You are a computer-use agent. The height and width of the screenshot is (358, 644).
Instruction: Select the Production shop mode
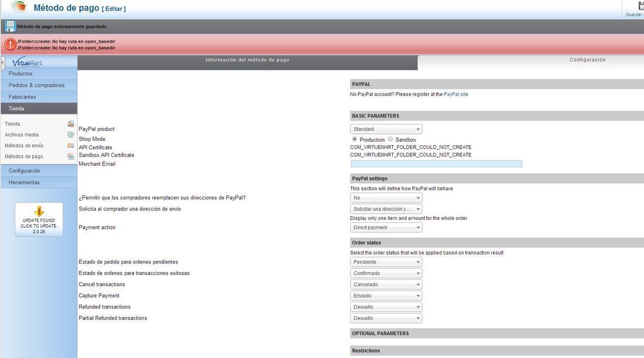point(354,139)
